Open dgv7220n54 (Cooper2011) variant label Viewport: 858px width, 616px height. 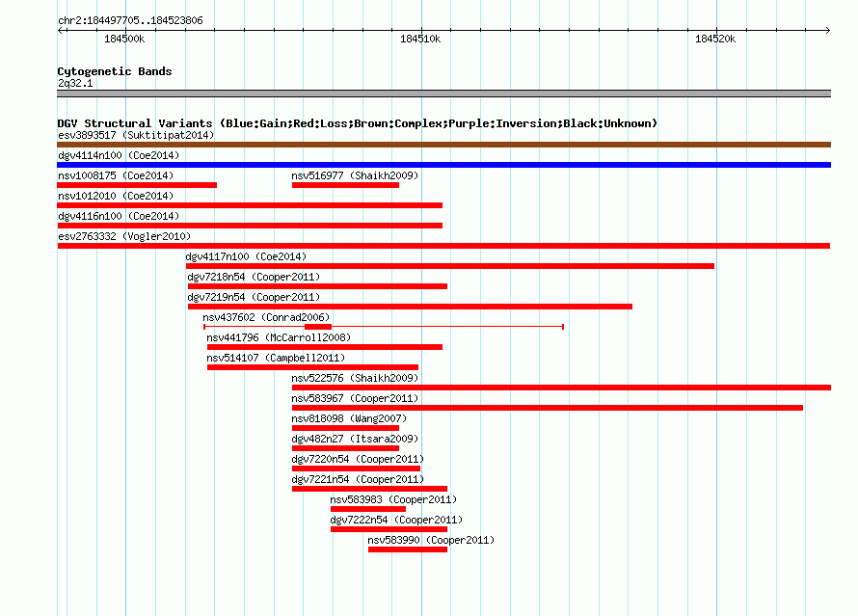[358, 459]
